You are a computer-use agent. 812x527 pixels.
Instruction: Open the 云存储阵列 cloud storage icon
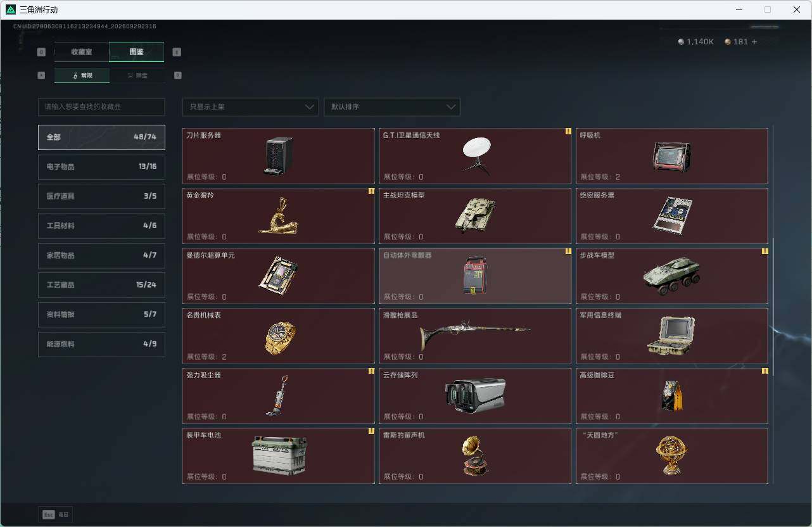pyautogui.click(x=476, y=395)
